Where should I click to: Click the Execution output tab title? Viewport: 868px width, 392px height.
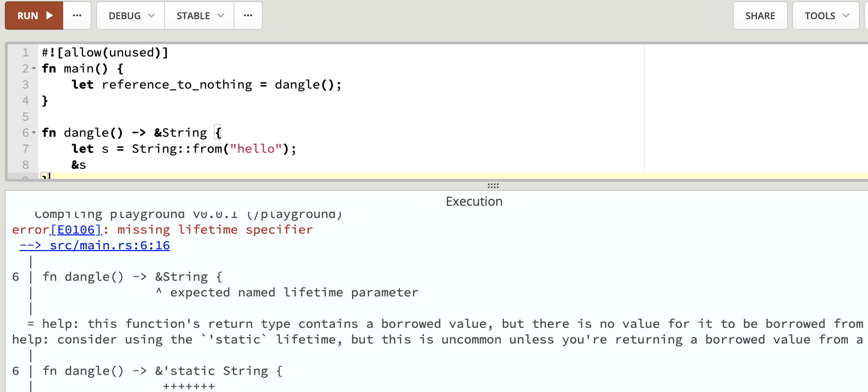pyautogui.click(x=474, y=202)
